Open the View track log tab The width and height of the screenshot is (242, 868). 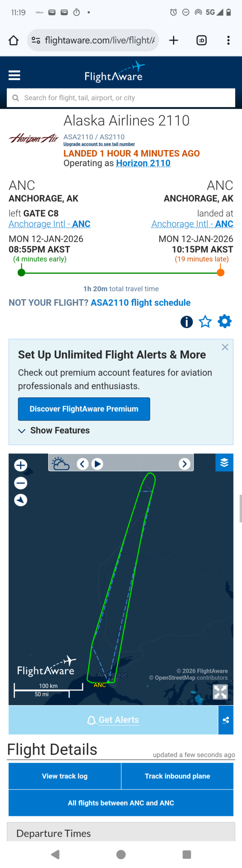pyautogui.click(x=65, y=776)
